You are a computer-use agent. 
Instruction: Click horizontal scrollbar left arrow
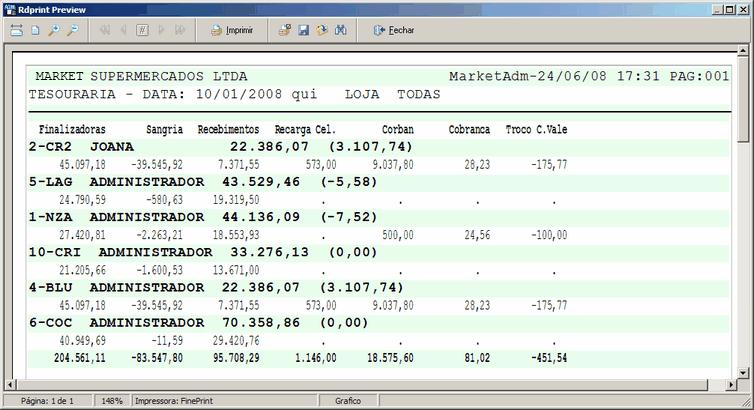pos(10,385)
